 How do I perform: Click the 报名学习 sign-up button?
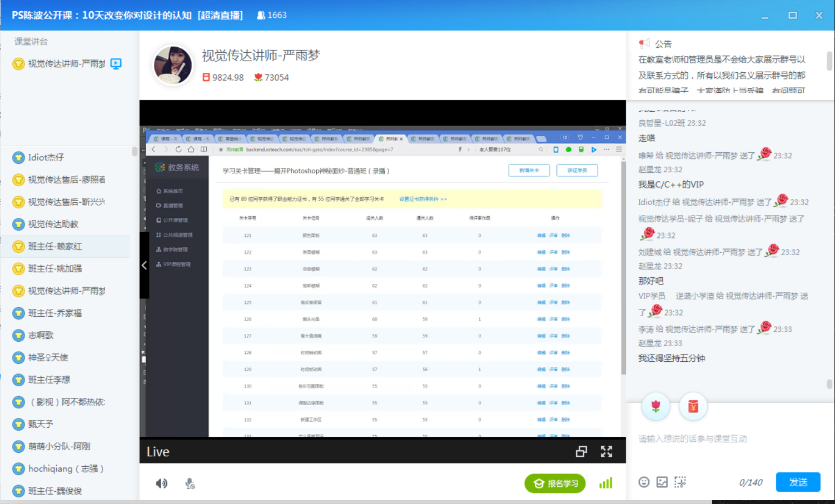tap(555, 483)
